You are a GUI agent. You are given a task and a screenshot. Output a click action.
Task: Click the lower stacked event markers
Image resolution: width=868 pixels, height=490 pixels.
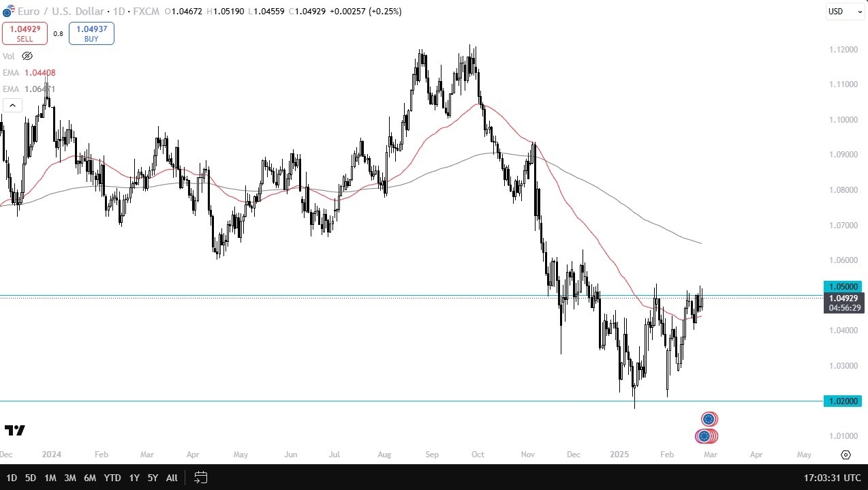click(x=706, y=435)
